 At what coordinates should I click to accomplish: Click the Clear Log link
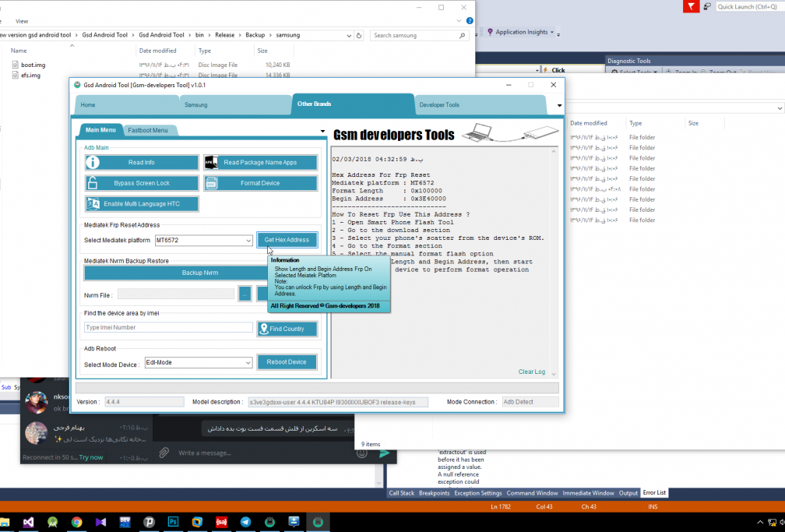pos(532,372)
